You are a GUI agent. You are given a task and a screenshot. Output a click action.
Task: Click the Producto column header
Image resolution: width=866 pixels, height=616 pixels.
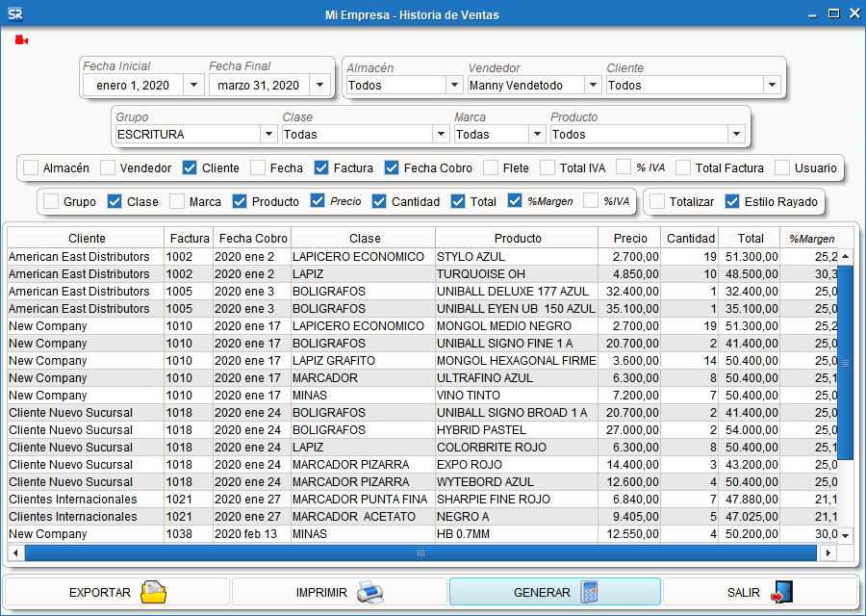point(518,238)
